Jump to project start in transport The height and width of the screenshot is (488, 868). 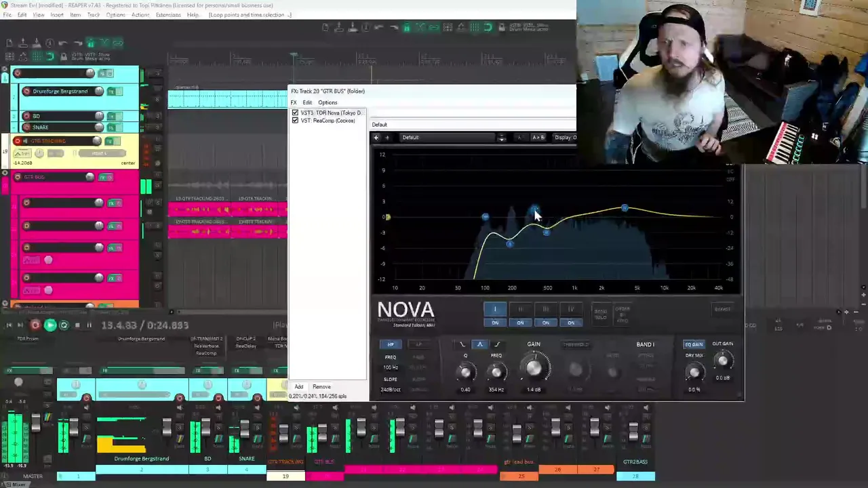[x=9, y=325]
